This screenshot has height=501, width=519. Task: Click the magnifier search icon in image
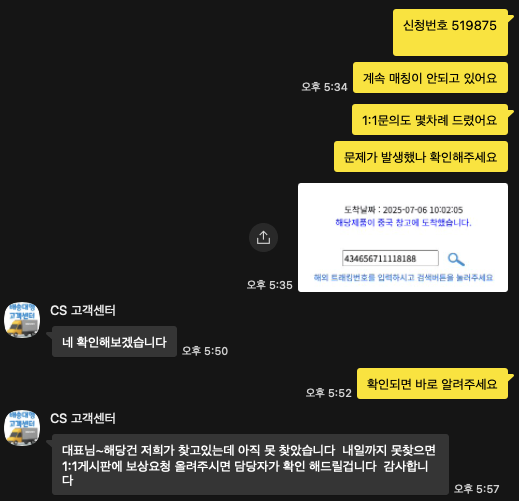point(456,259)
